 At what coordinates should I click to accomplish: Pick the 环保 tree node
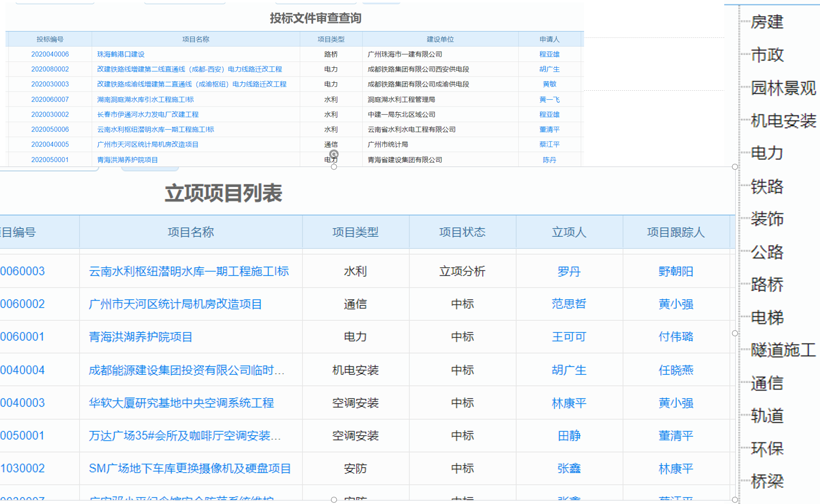767,449
